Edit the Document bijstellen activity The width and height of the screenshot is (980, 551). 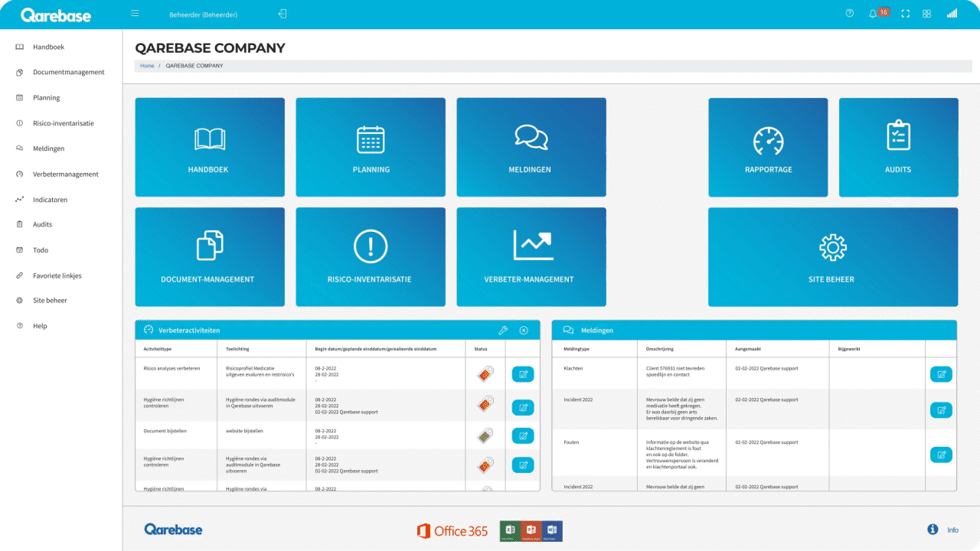523,436
